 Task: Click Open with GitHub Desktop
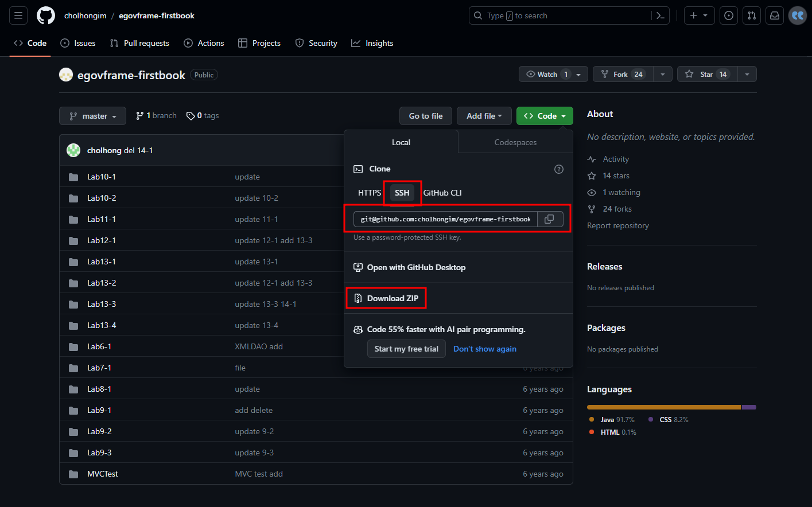pos(410,267)
